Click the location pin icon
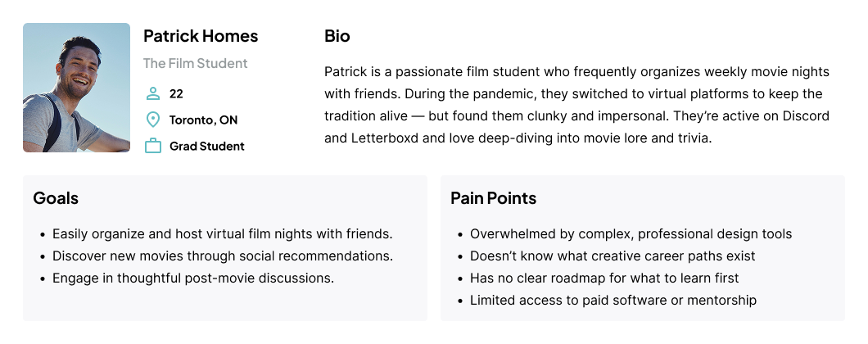Viewport: 868px width, 344px height. [x=153, y=120]
